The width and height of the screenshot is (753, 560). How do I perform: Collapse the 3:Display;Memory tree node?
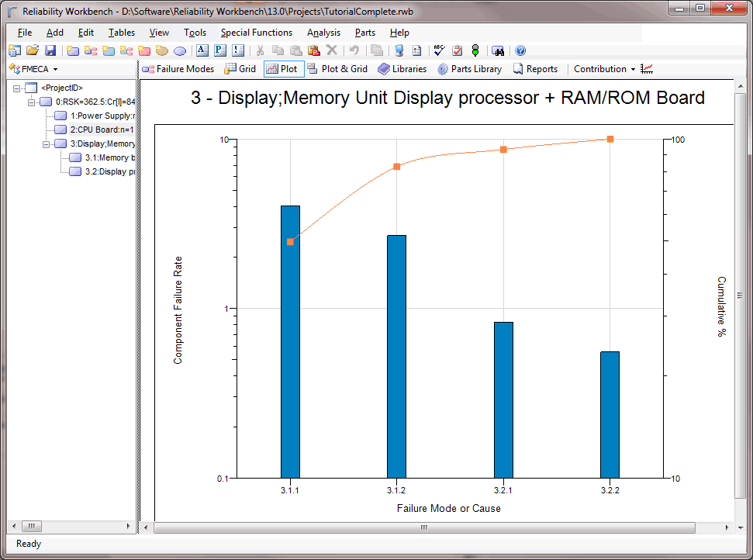pos(47,143)
